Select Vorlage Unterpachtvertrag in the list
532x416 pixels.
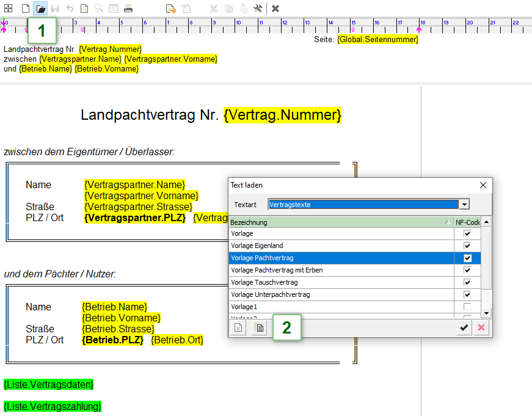341,294
